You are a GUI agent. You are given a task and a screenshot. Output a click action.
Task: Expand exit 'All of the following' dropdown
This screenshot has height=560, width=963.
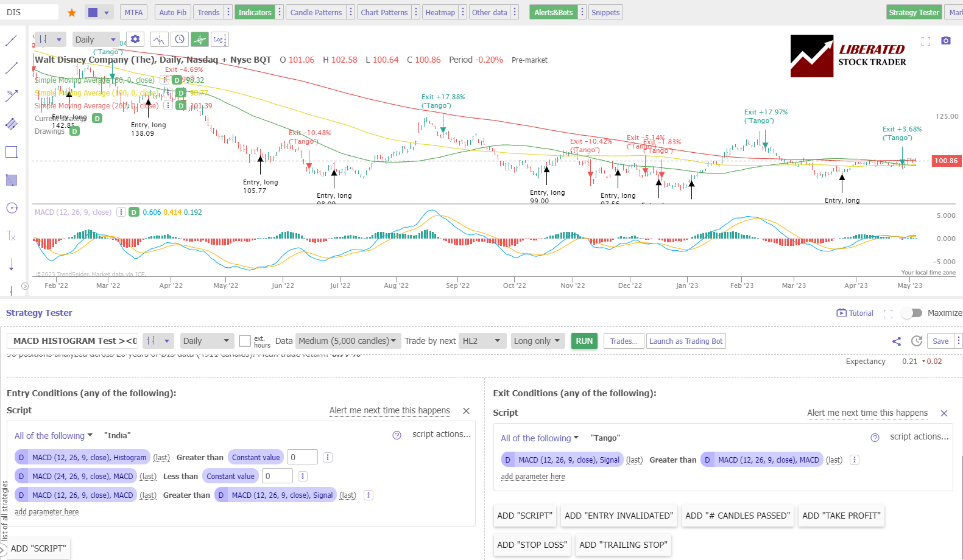coord(540,438)
